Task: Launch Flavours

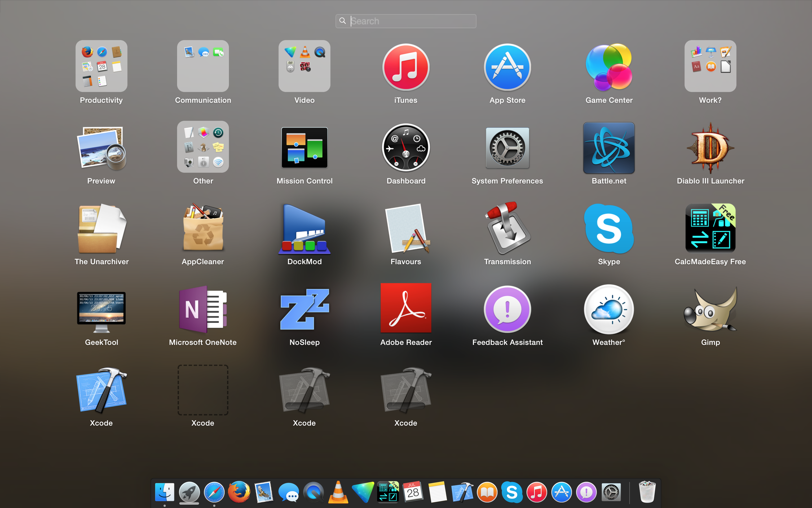Action: pyautogui.click(x=407, y=229)
